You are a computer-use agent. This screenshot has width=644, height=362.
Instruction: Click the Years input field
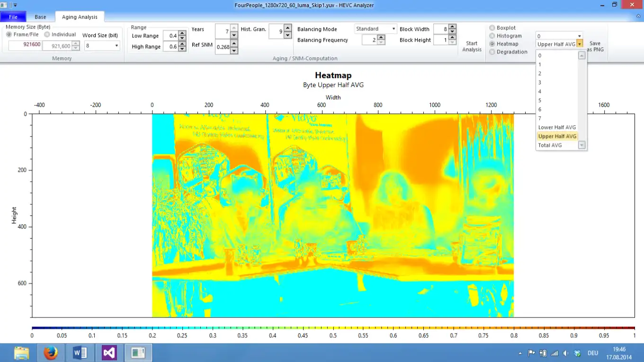coord(223,32)
